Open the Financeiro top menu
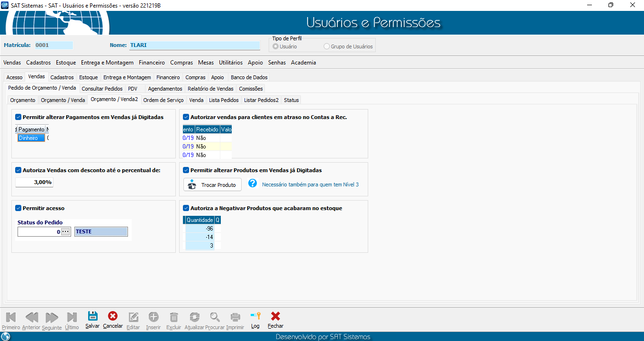This screenshot has height=341, width=644. [x=152, y=63]
